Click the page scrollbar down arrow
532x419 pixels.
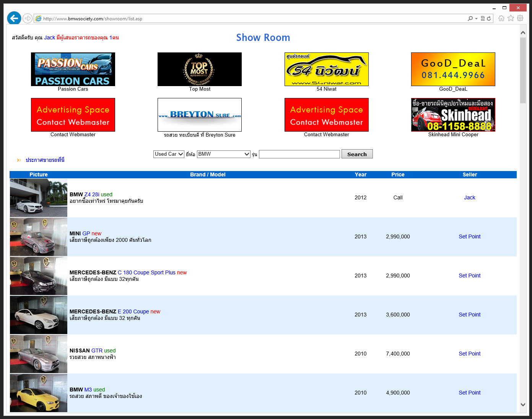pos(523,404)
